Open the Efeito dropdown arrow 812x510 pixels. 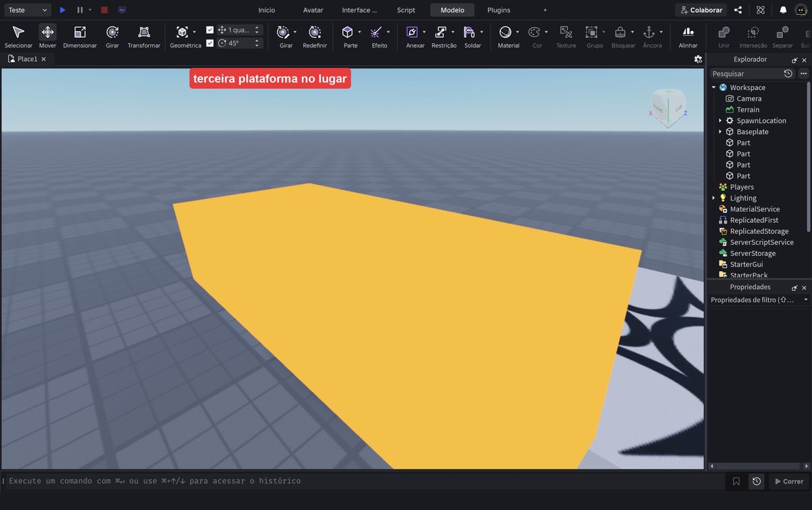click(388, 32)
